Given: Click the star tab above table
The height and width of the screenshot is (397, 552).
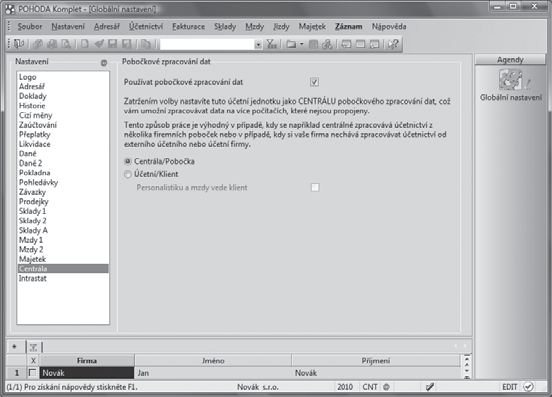Looking at the screenshot, I should pyautogui.click(x=14, y=347).
